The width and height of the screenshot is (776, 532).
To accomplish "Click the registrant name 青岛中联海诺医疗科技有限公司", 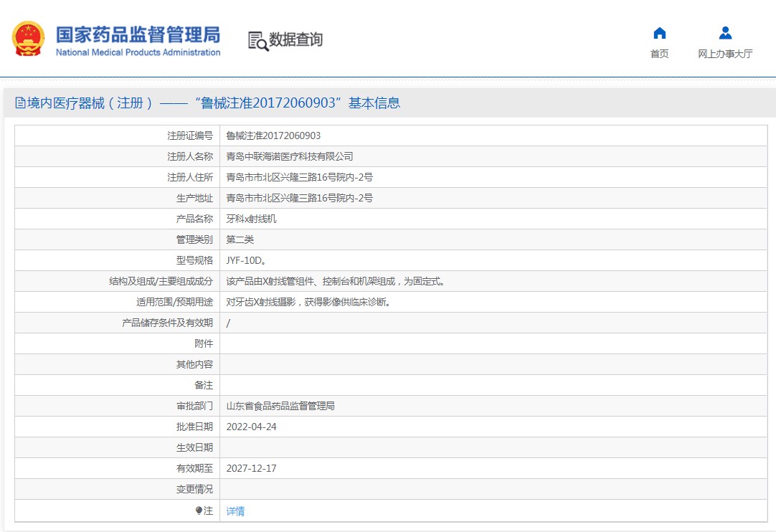I will coord(290,156).
